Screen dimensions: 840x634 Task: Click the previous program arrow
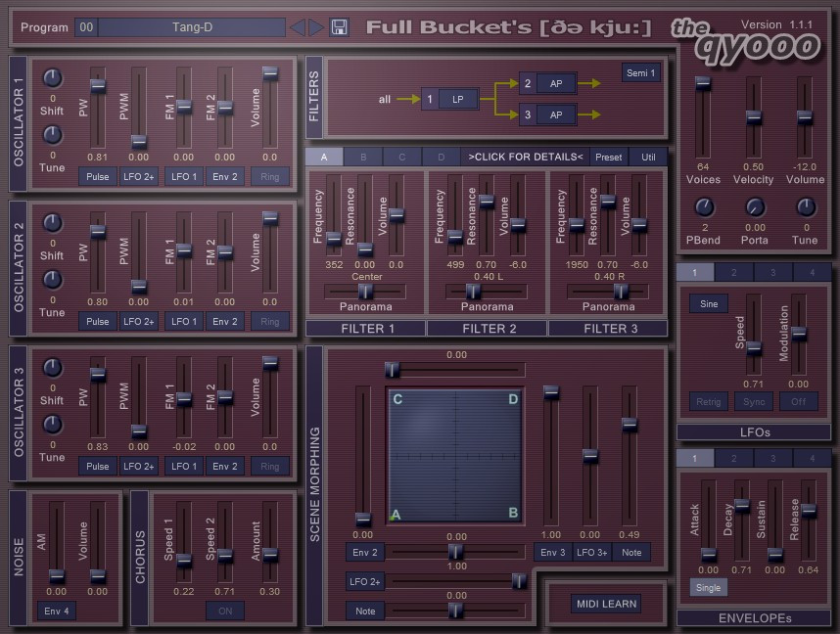[x=298, y=27]
